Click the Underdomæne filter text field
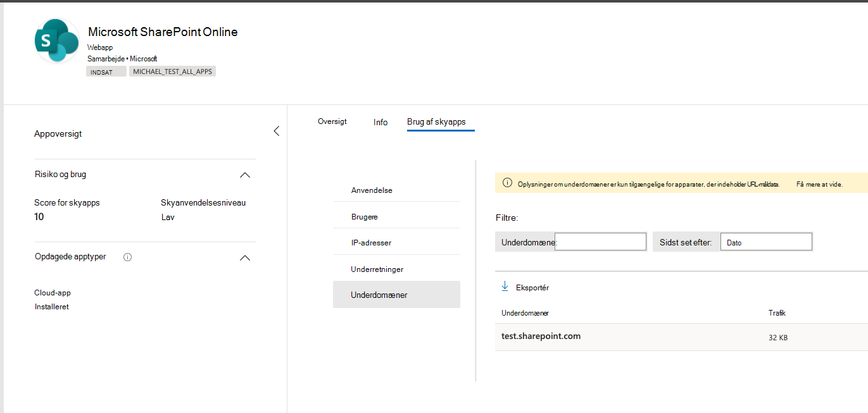Screen dimensions: 868x413 [600, 242]
